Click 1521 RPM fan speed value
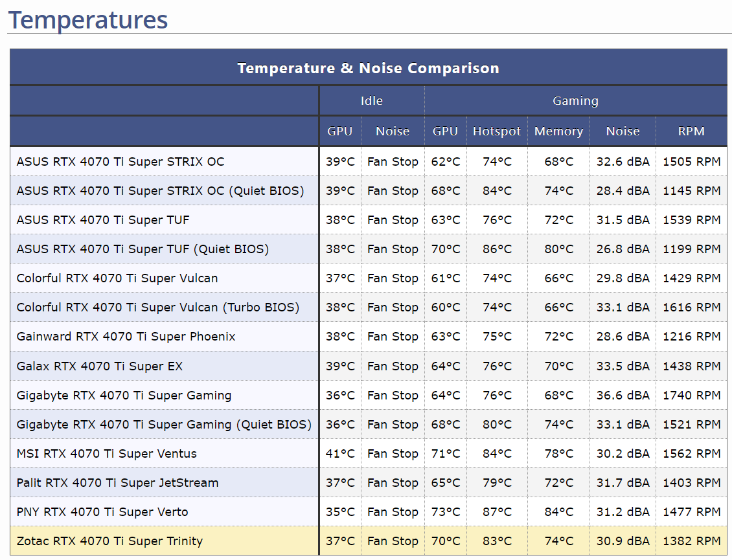Viewport: 732px width, 560px height. click(x=691, y=425)
